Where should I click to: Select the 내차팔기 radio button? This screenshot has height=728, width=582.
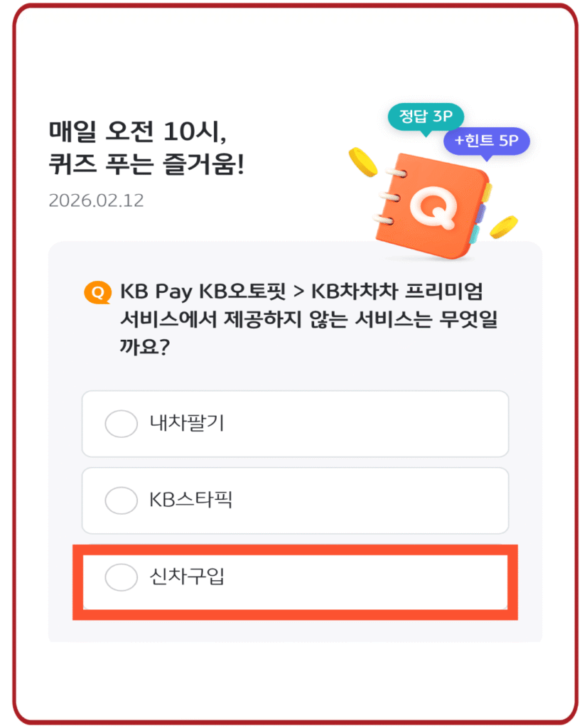coord(121,424)
